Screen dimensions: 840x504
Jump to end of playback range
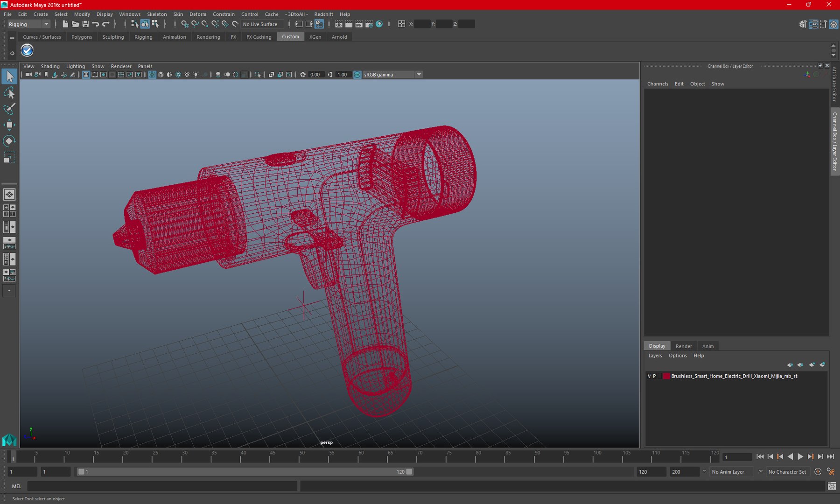(831, 457)
